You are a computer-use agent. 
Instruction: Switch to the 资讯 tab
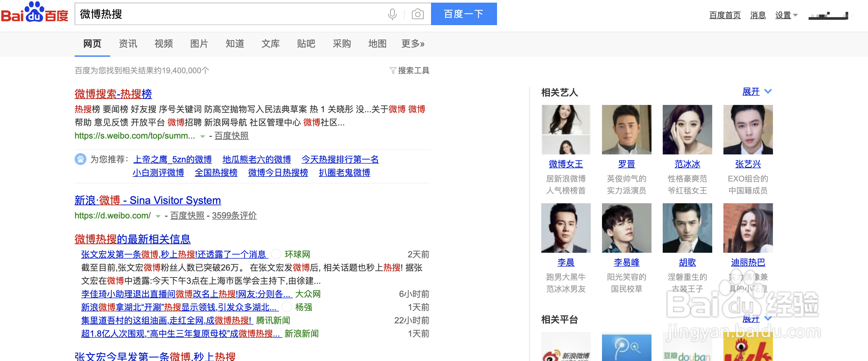(128, 44)
